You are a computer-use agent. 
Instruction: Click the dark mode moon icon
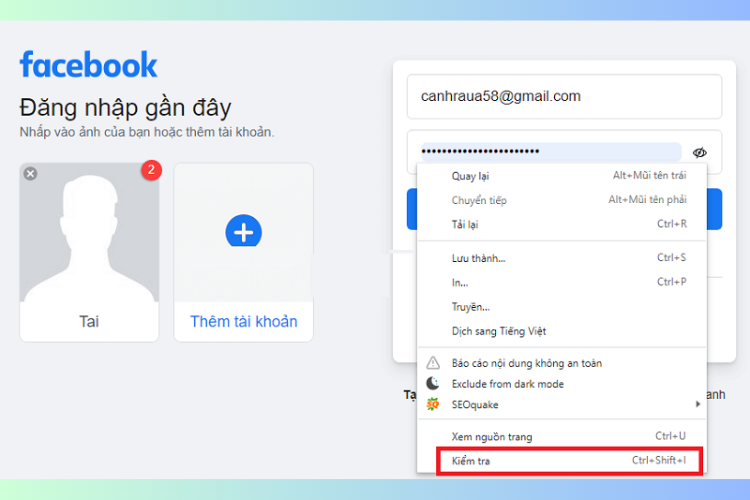[x=433, y=383]
